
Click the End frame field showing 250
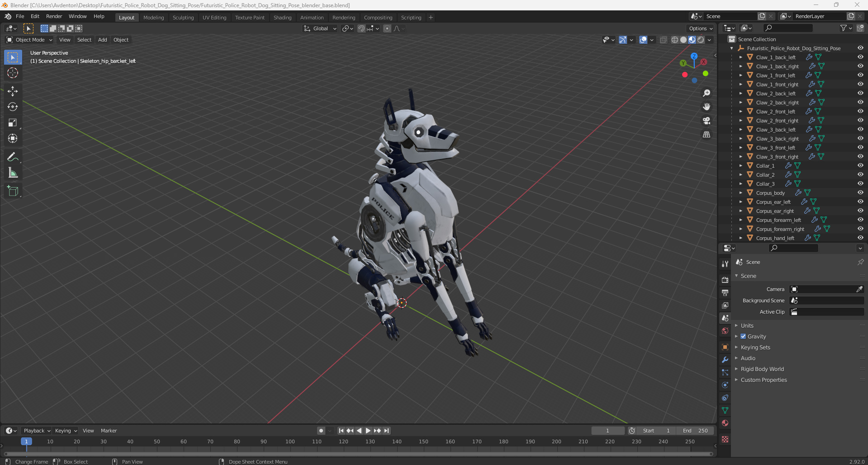pos(696,431)
